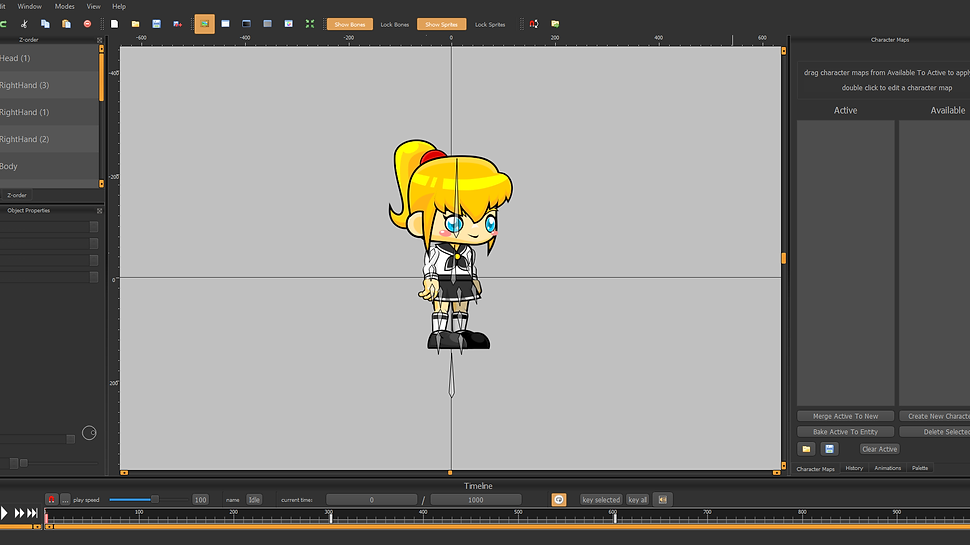The width and height of the screenshot is (970, 545).
Task: Toggle Show Bones
Action: pos(350,24)
